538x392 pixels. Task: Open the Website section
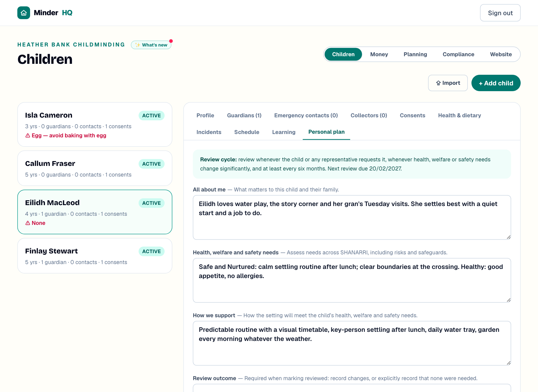(501, 54)
